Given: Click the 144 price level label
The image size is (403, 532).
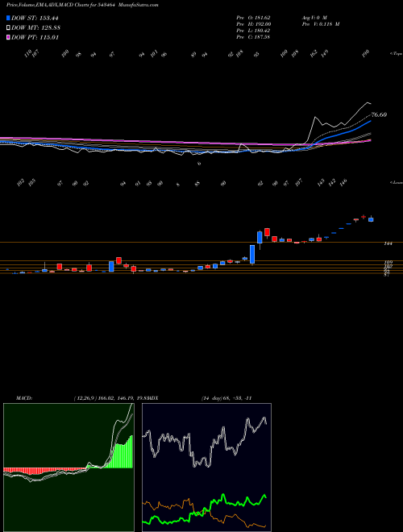Looking at the screenshot, I should point(388,244).
